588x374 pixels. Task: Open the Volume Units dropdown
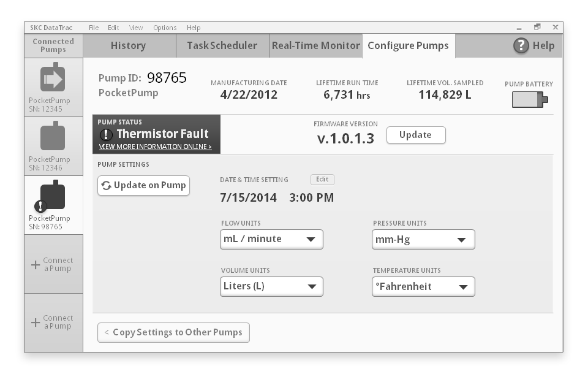[x=271, y=286]
